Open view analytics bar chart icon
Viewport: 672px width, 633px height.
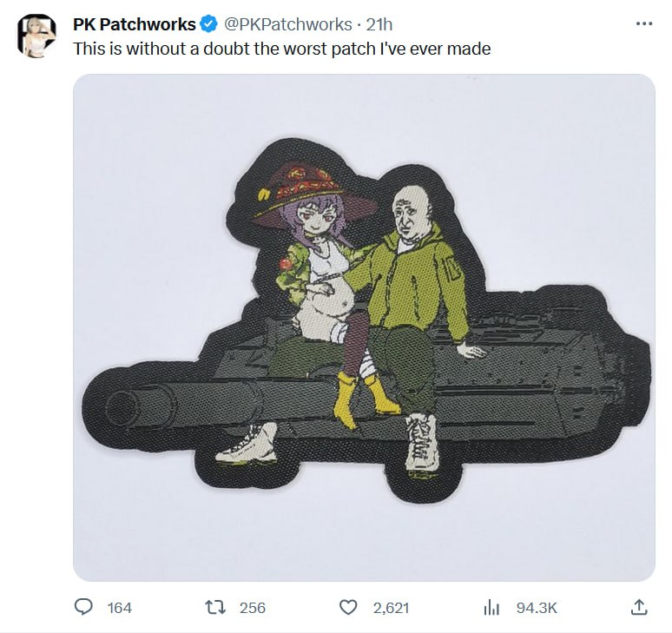(x=491, y=607)
